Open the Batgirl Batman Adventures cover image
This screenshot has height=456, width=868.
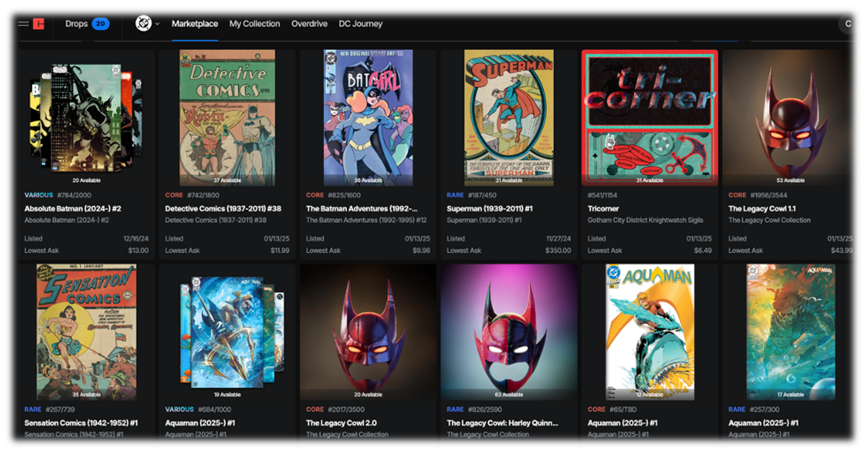point(368,117)
